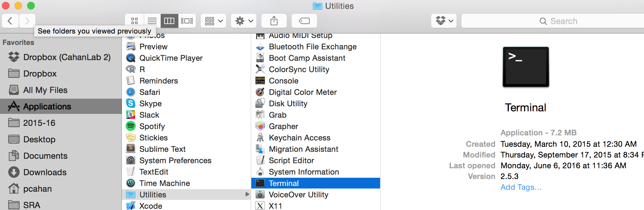Screen dimensions: 644x210
Task: Select the QuickTime Player icon
Action: coord(131,58)
